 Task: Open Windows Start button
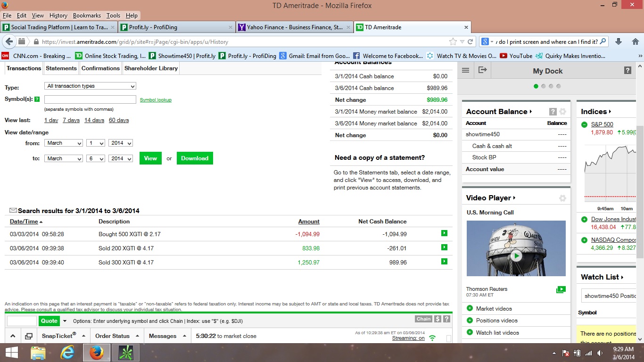point(11,353)
